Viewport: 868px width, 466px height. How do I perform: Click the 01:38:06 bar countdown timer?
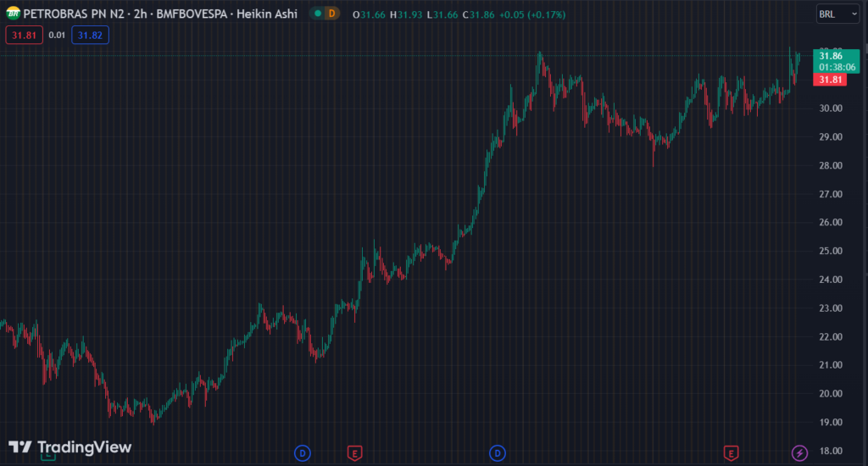(x=837, y=67)
